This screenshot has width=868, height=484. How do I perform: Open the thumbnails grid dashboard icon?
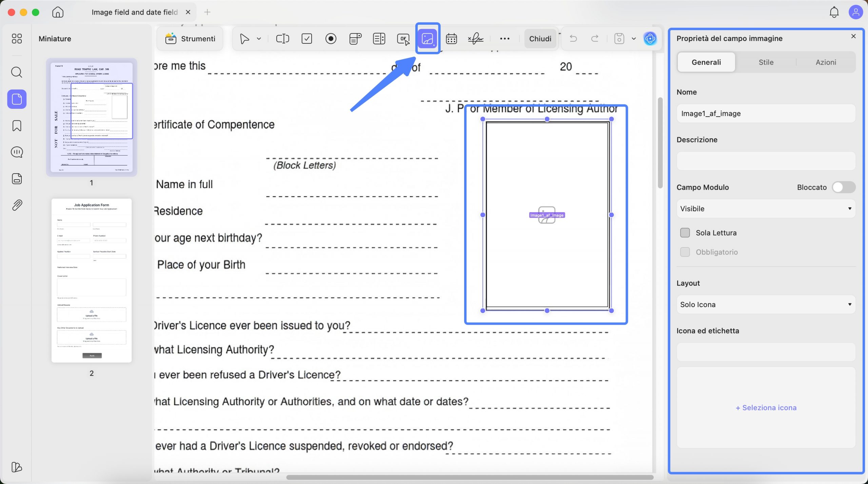[17, 39]
